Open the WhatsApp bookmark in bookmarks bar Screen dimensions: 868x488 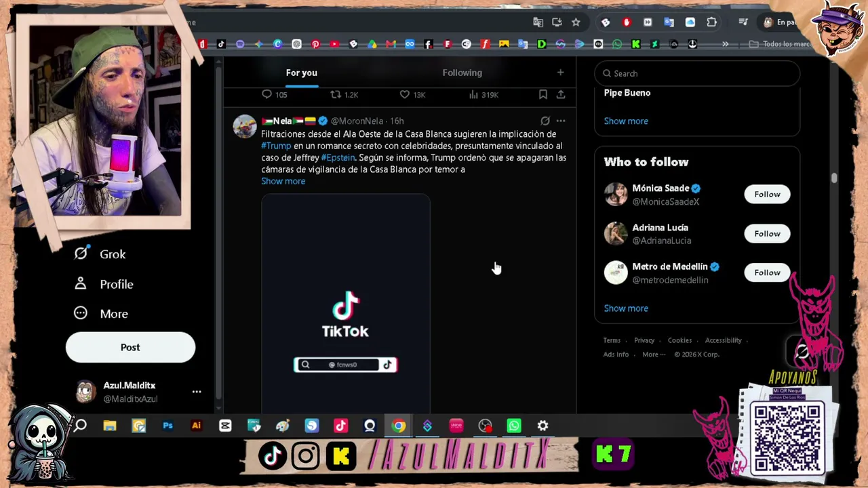point(616,44)
